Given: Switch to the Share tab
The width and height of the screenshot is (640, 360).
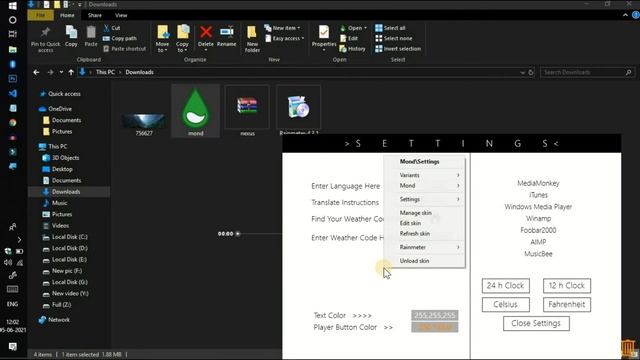Looking at the screenshot, I should coord(95,15).
